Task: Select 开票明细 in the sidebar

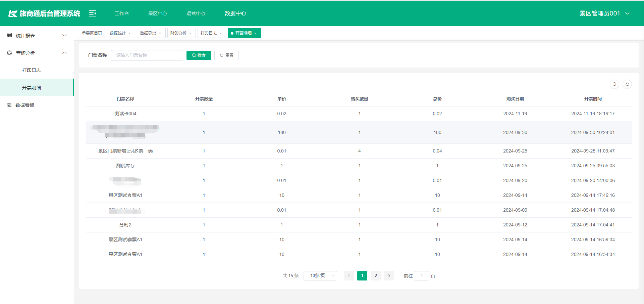Action: pos(37,88)
